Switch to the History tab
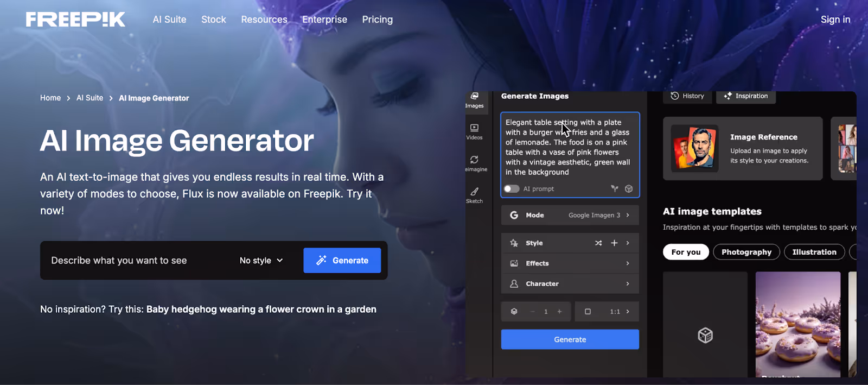 tap(687, 96)
